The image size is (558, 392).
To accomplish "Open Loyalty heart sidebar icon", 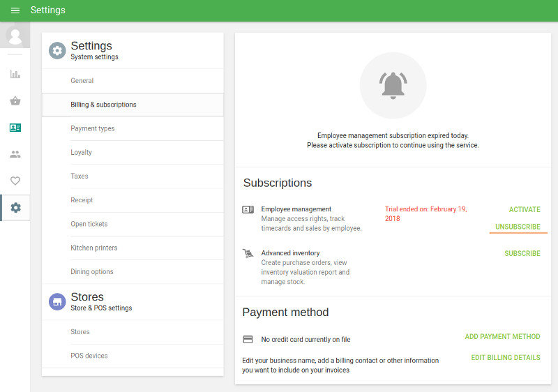I will point(15,181).
